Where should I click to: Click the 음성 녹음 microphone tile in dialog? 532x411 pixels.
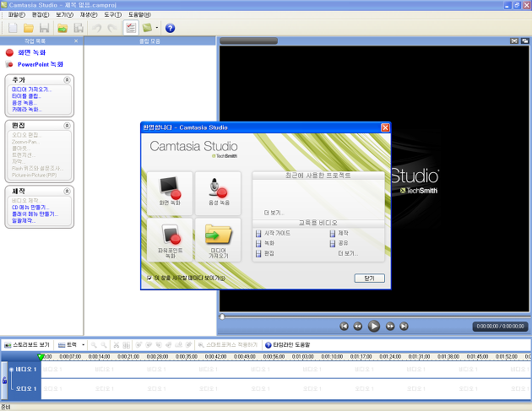click(x=219, y=193)
